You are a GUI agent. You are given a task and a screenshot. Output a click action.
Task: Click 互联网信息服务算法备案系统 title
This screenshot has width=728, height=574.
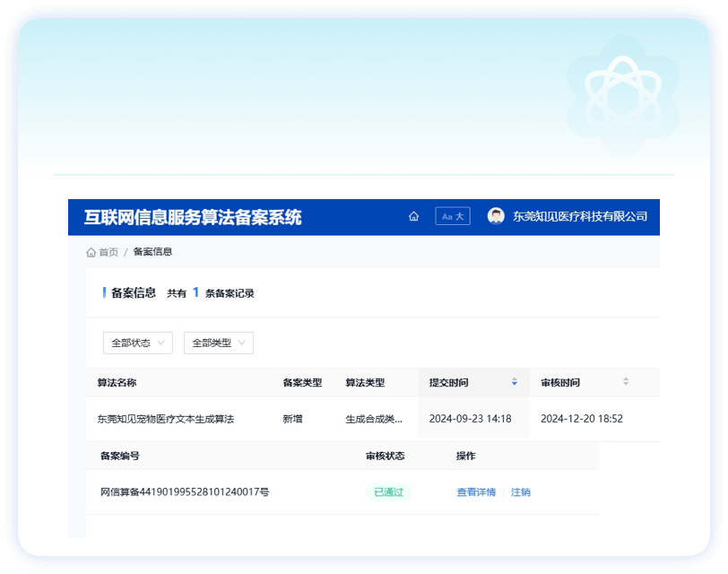pyautogui.click(x=193, y=217)
